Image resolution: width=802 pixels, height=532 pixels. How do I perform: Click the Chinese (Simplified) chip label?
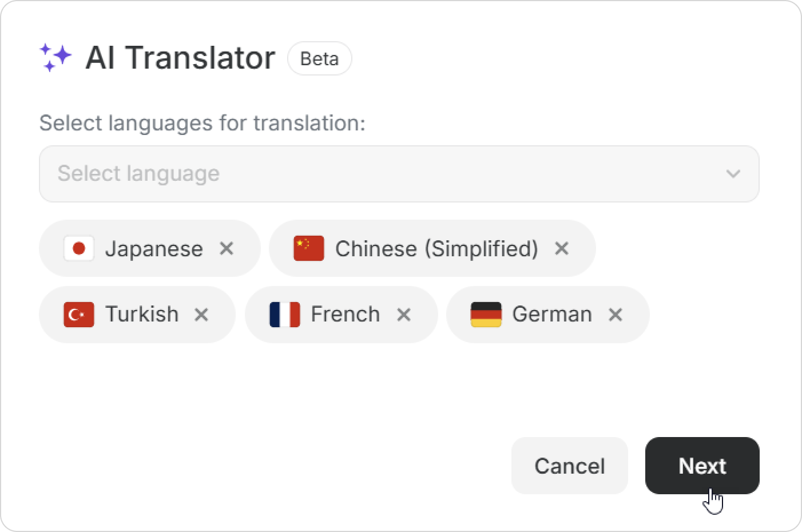[436, 249]
